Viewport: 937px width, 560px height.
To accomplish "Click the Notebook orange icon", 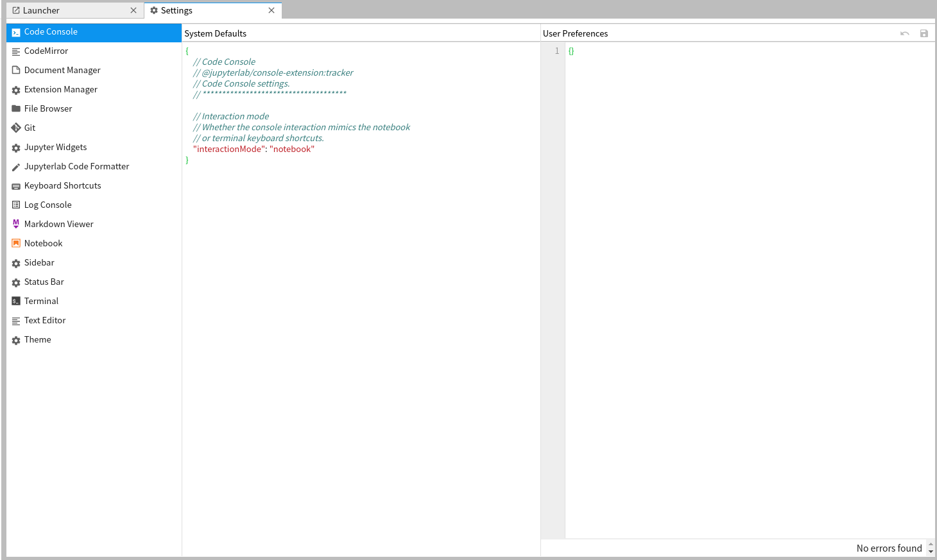I will [x=16, y=244].
